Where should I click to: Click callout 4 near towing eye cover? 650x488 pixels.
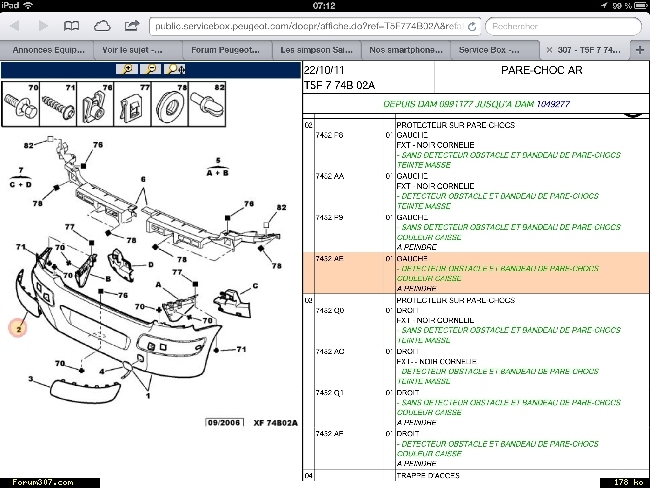(x=102, y=371)
